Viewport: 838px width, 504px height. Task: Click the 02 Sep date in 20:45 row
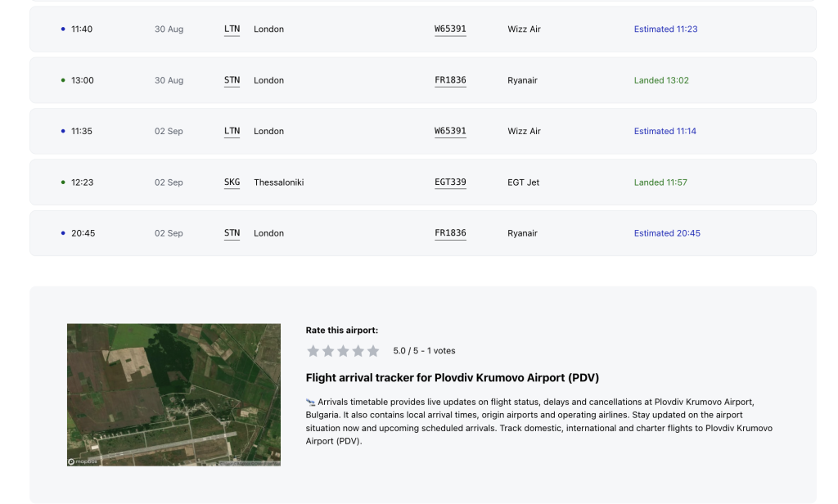pyautogui.click(x=169, y=233)
